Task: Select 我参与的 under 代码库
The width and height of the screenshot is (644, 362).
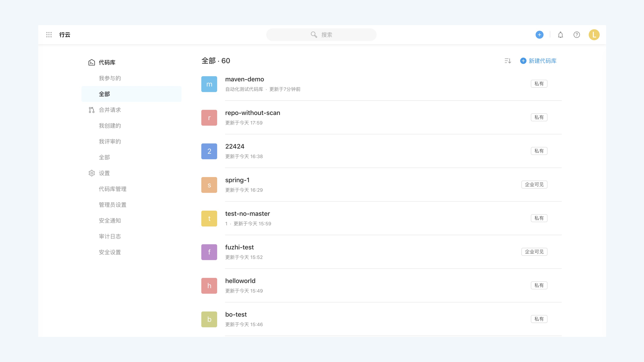Action: coord(110,78)
